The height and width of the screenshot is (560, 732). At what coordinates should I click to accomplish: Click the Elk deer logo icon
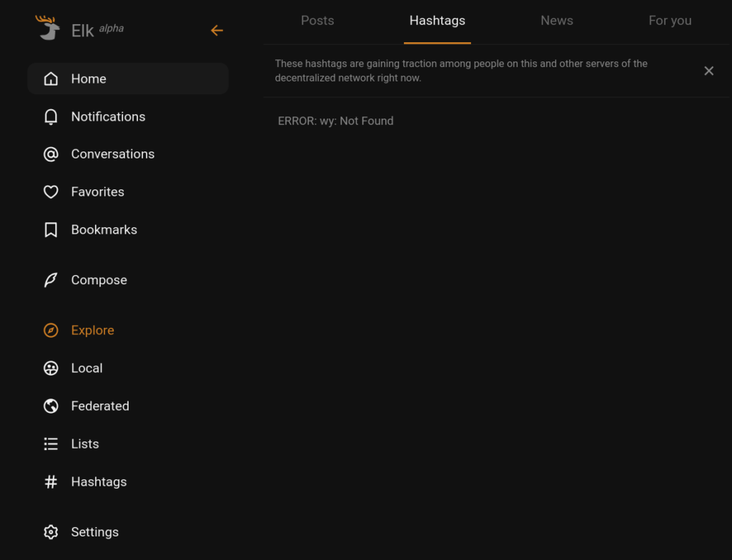pyautogui.click(x=48, y=29)
